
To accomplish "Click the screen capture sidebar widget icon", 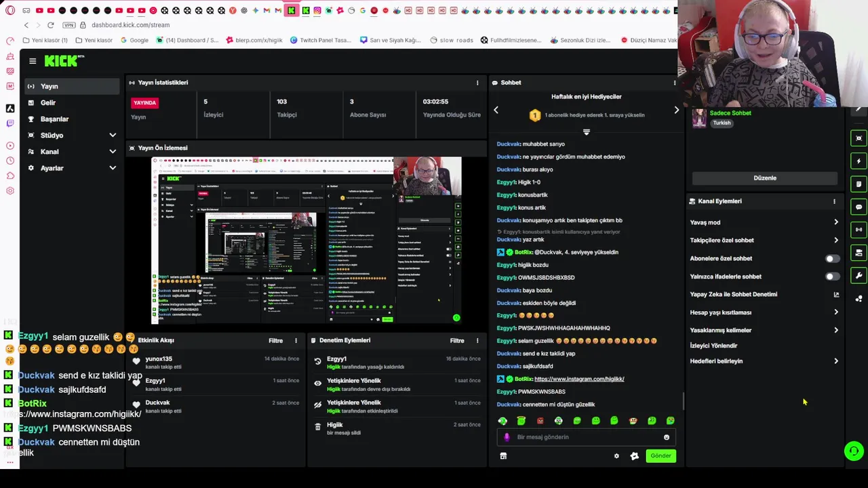I will (x=859, y=138).
